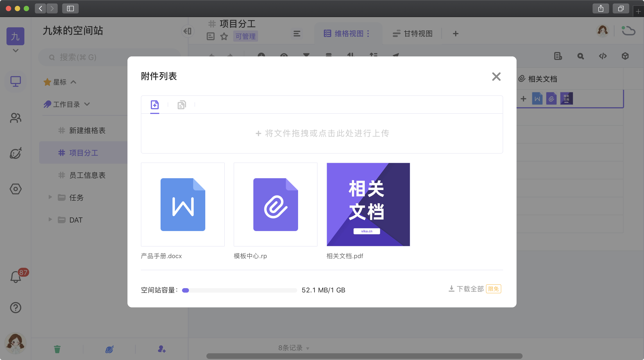Collapse the left sidebar panel
This screenshot has height=360, width=644.
[x=188, y=31]
